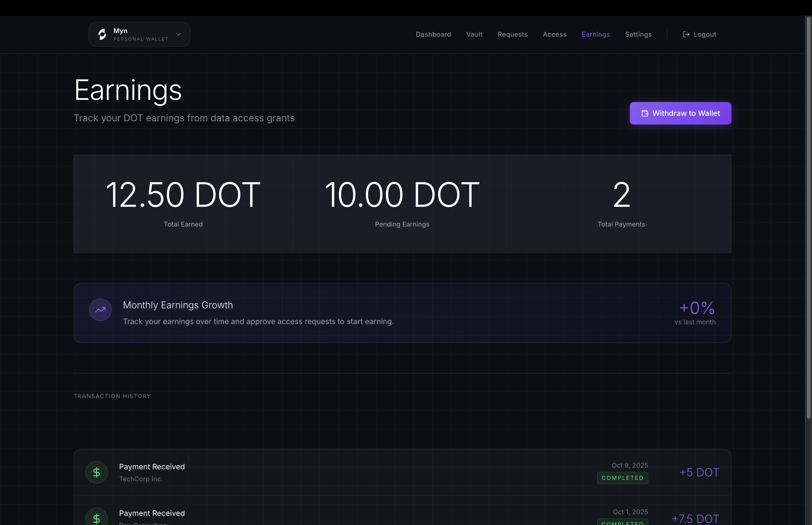
Task: Go to the Dashboard menu item
Action: pyautogui.click(x=433, y=35)
